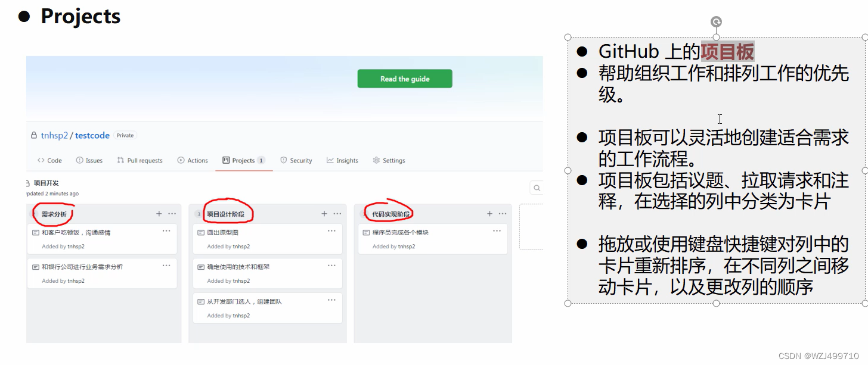Screen dimensions: 868x365
Task: Click the note icon on 和客户吃顿饭，沟通感情
Action: (x=36, y=233)
